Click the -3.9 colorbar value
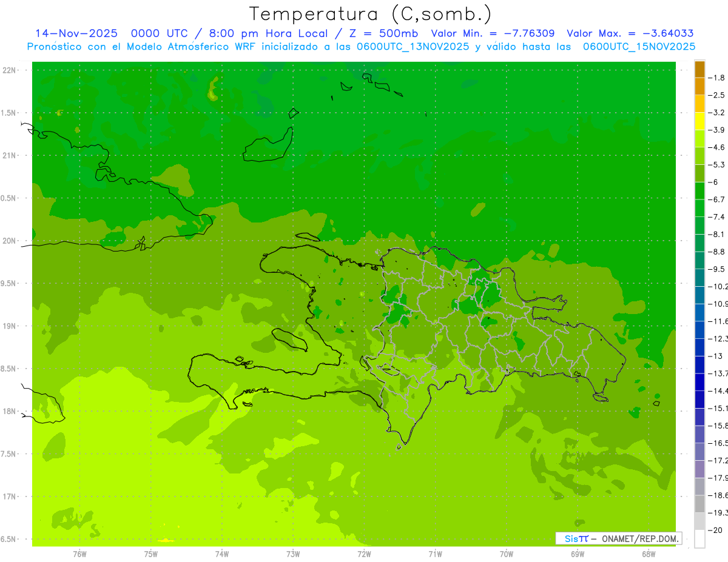Image resolution: width=728 pixels, height=562 pixels. (717, 130)
